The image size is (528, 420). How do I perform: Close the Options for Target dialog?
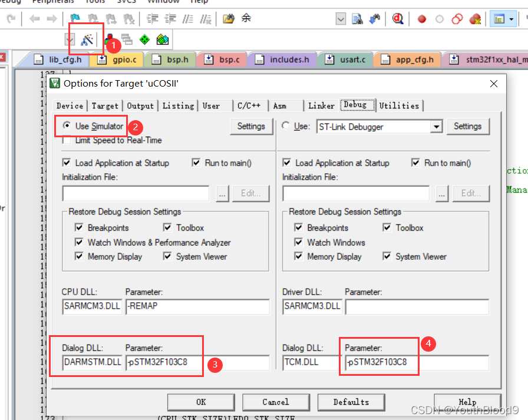[494, 84]
